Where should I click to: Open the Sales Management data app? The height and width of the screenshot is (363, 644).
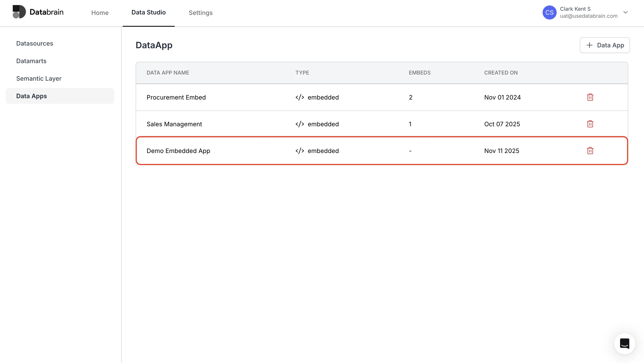pyautogui.click(x=174, y=124)
